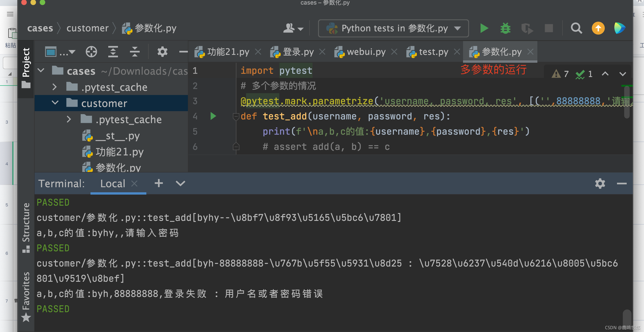Open the colorful JetBrains toolbox icon
644x332 pixels.
pos(620,28)
